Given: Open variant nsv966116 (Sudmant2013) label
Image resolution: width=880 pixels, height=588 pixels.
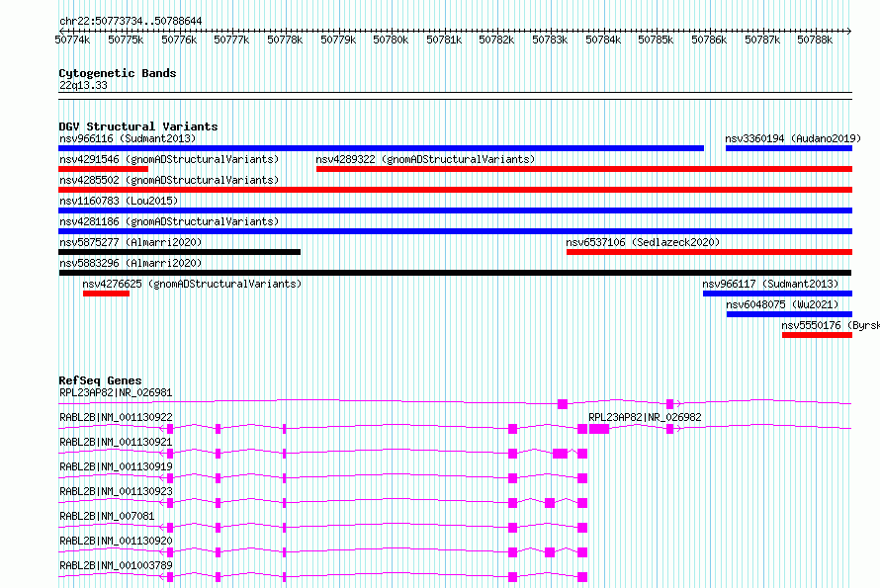Looking at the screenshot, I should [x=128, y=138].
